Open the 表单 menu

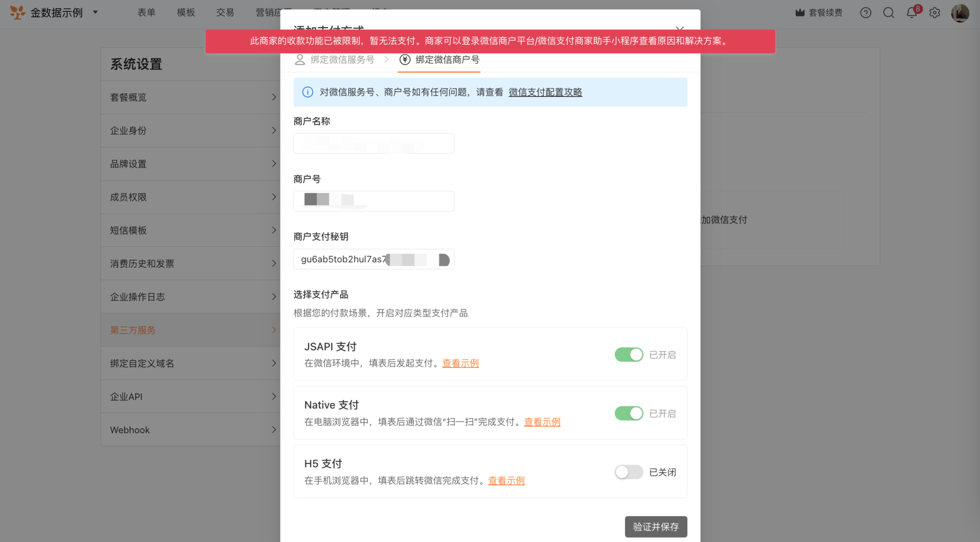coord(146,12)
